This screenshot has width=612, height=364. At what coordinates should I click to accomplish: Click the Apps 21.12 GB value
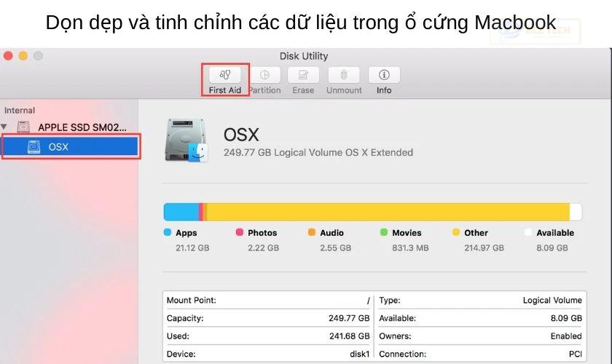click(x=192, y=248)
